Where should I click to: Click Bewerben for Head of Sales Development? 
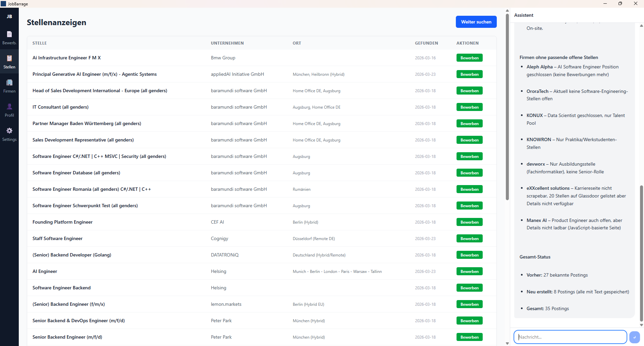click(469, 91)
